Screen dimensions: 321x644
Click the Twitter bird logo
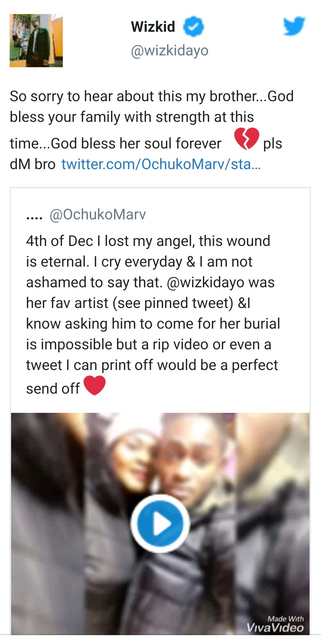coord(294,26)
